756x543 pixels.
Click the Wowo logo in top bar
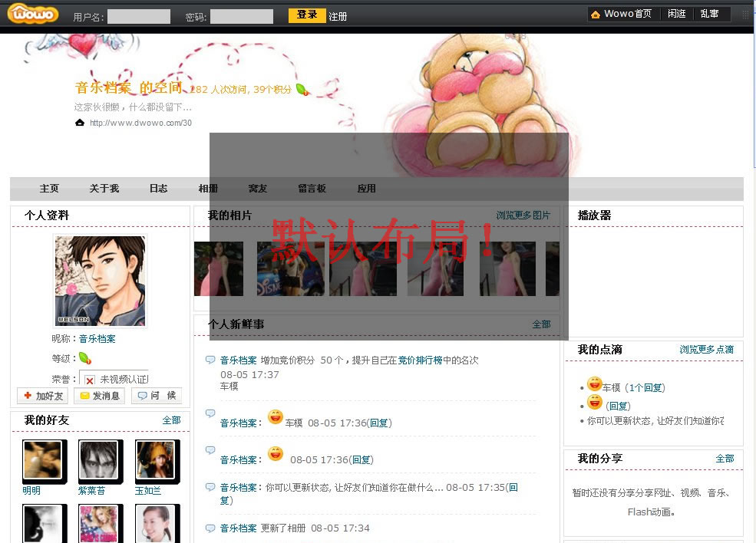coord(33,14)
